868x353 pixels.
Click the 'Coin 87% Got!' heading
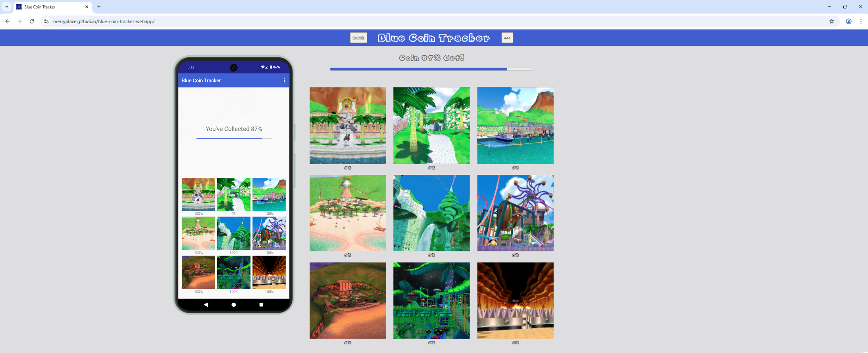coord(431,58)
